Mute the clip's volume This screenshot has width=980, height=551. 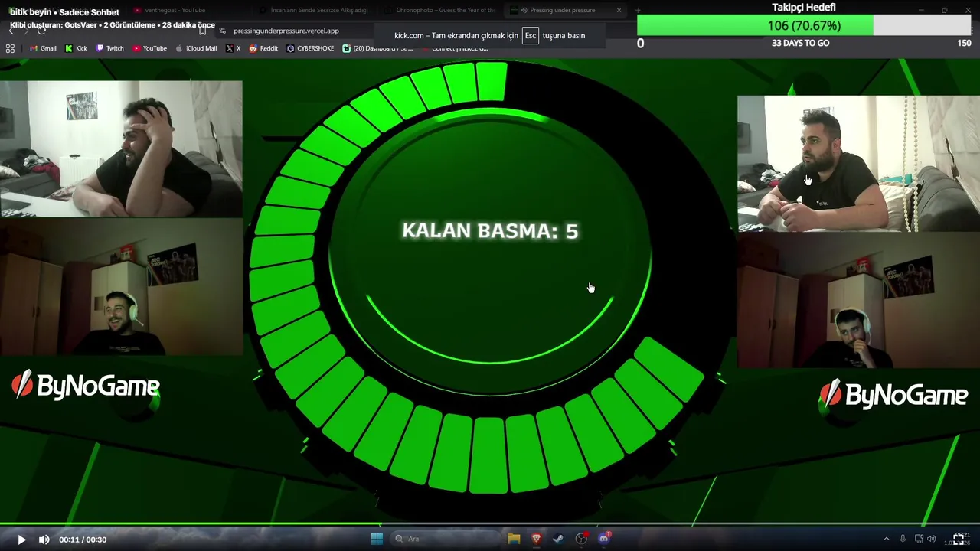click(44, 540)
